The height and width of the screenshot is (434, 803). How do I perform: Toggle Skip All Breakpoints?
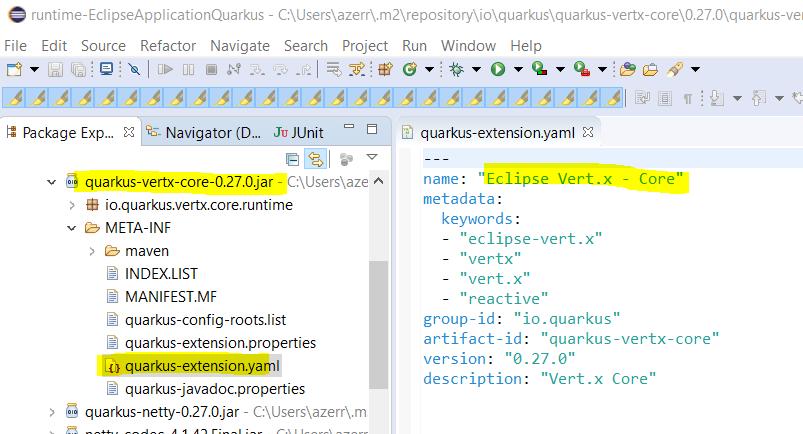pyautogui.click(x=134, y=69)
